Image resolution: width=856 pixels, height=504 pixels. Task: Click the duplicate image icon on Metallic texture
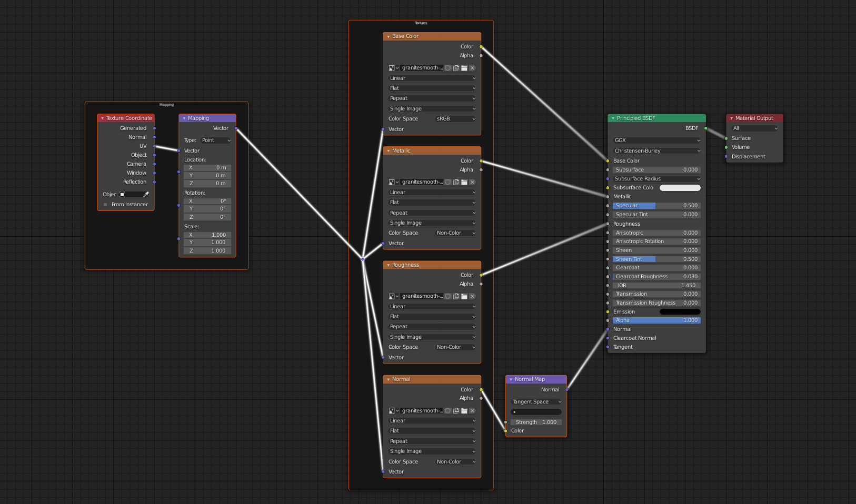(456, 182)
